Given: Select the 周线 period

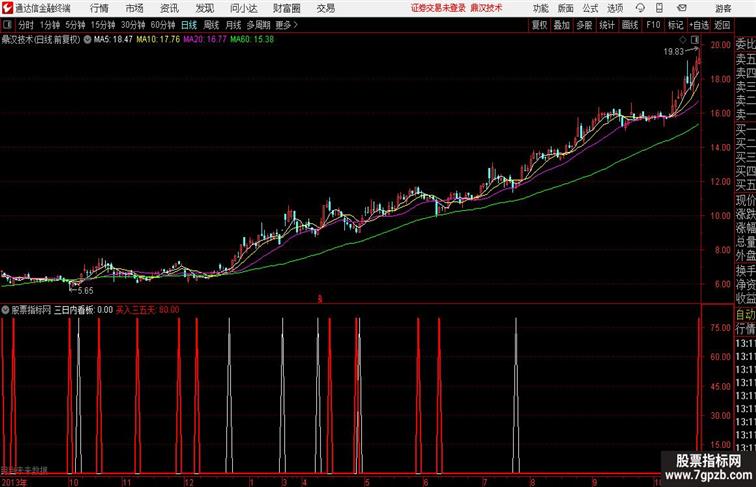Looking at the screenshot, I should (x=211, y=25).
